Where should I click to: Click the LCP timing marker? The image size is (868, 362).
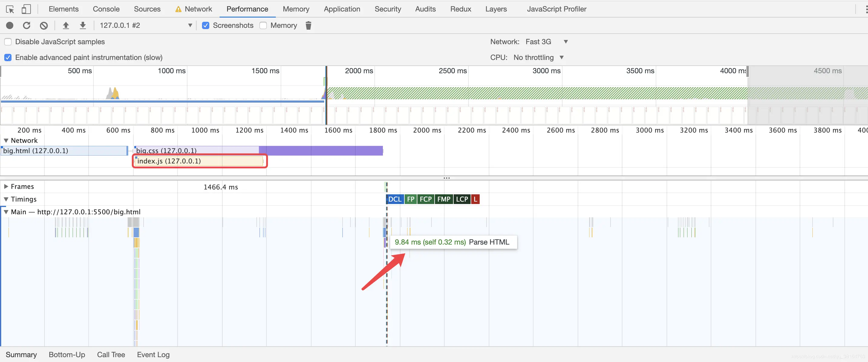point(462,199)
